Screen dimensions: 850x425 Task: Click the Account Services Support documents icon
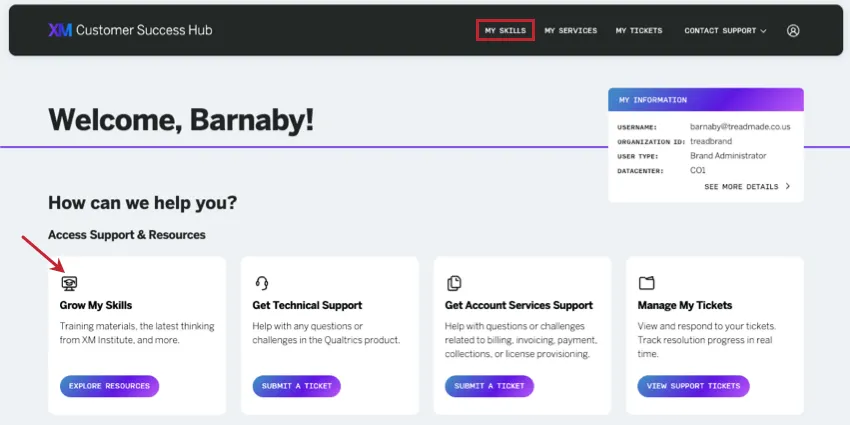[454, 283]
